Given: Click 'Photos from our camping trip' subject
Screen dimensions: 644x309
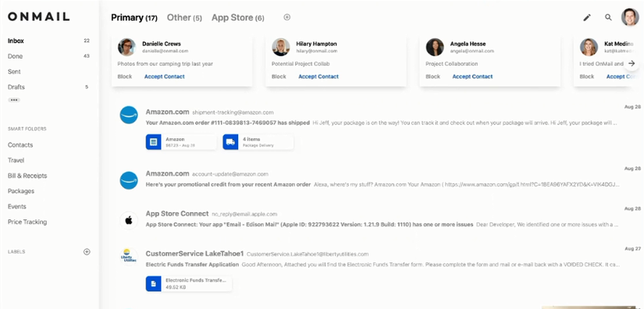Looking at the screenshot, I should (165, 64).
